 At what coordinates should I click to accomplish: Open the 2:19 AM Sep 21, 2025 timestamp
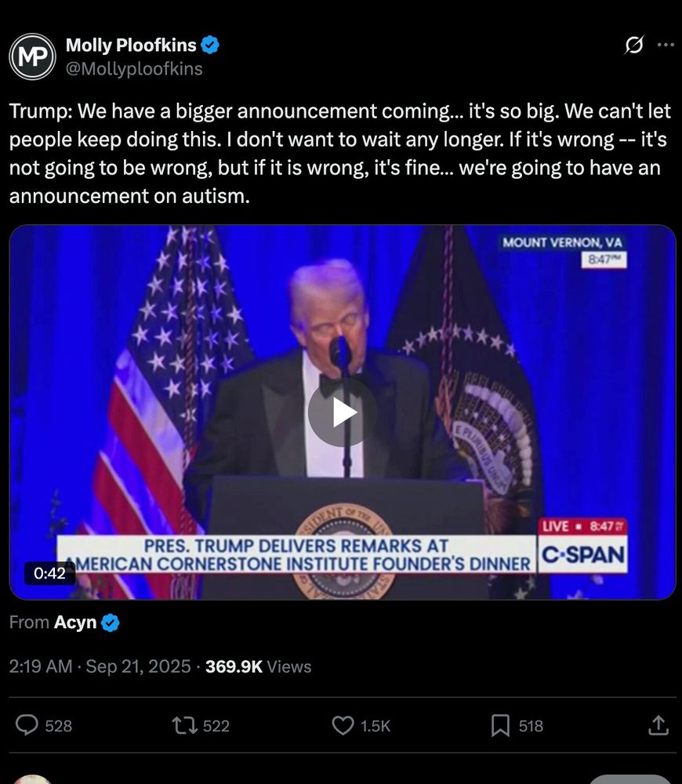tap(100, 666)
